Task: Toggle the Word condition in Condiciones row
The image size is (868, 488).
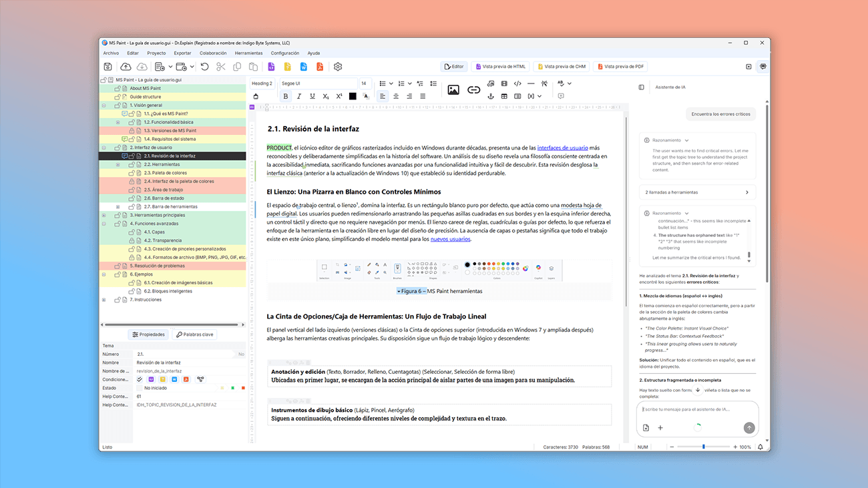Action: pyautogui.click(x=174, y=379)
